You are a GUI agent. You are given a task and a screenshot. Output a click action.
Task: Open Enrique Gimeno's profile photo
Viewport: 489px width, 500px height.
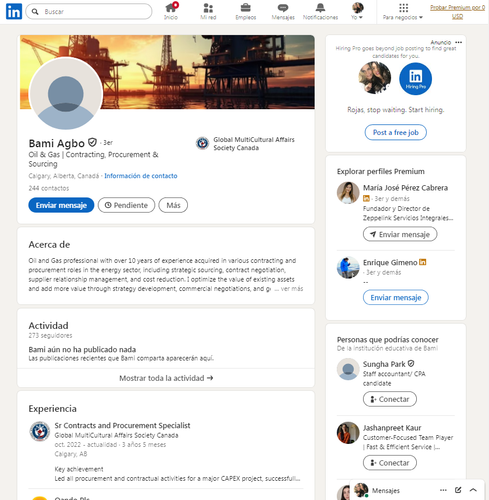[348, 268]
